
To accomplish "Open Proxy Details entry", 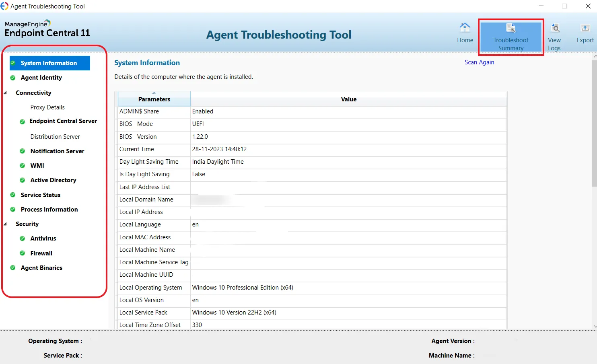I will coord(47,107).
